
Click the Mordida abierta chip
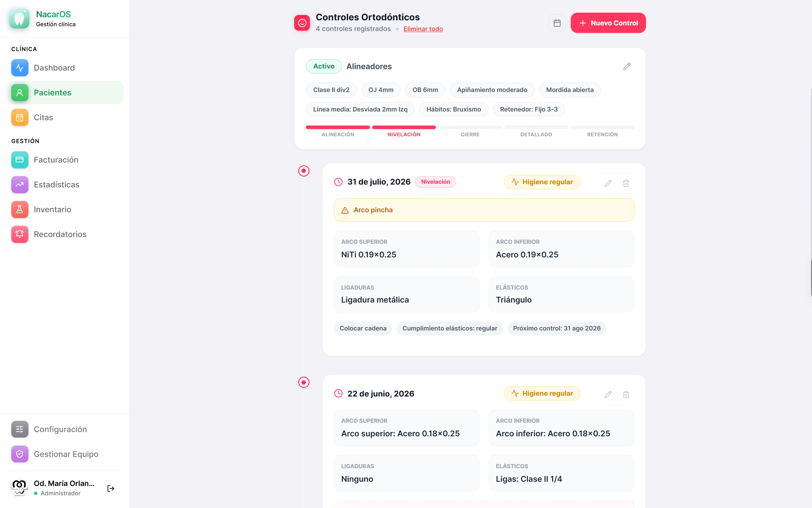[x=570, y=90]
